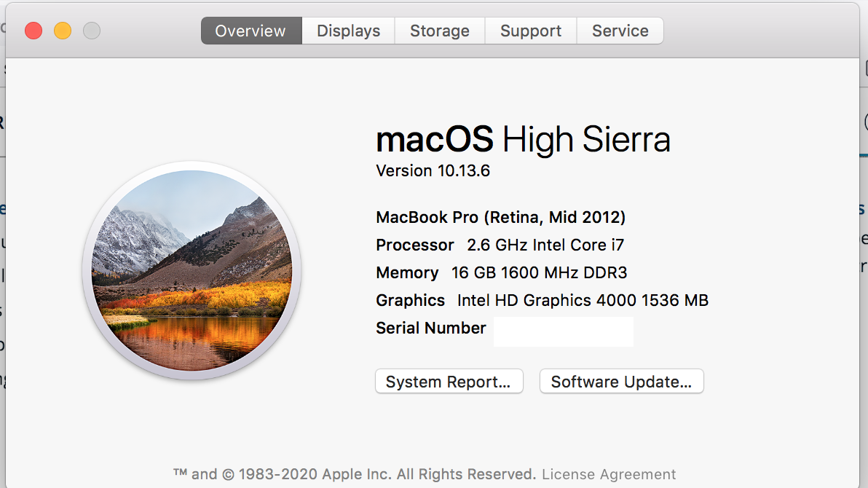The height and width of the screenshot is (488, 868).
Task: Click the macOS High Sierra mountain logo
Action: pos(192,270)
